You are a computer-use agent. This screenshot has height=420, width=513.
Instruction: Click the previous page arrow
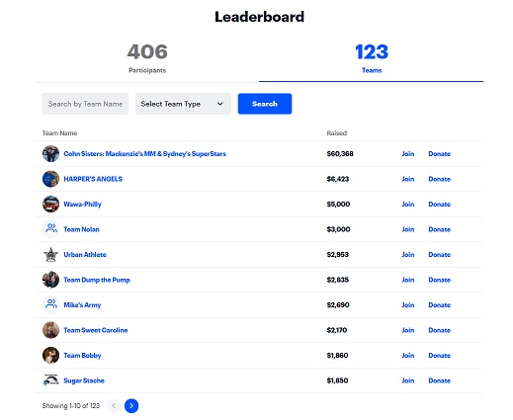pos(114,406)
